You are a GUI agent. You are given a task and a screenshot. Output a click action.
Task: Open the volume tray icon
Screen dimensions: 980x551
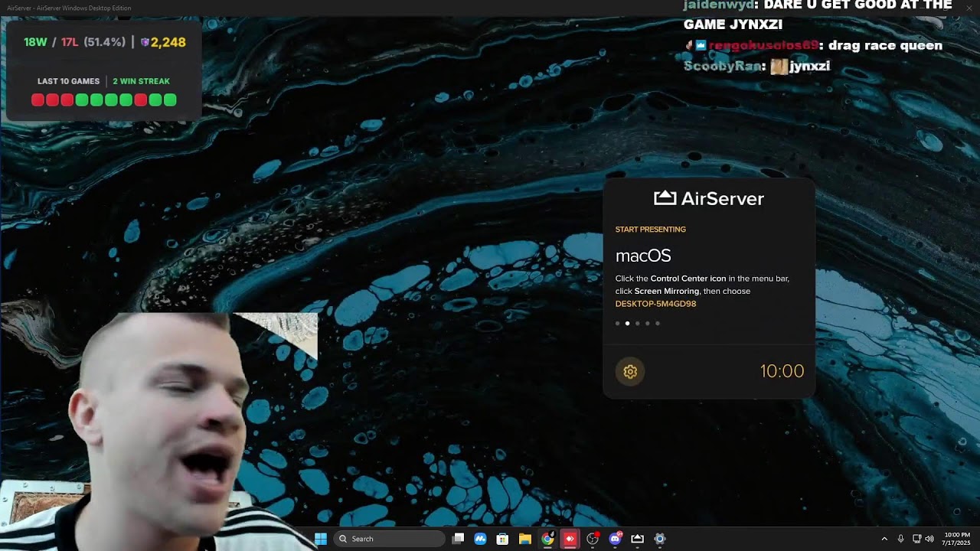point(929,539)
